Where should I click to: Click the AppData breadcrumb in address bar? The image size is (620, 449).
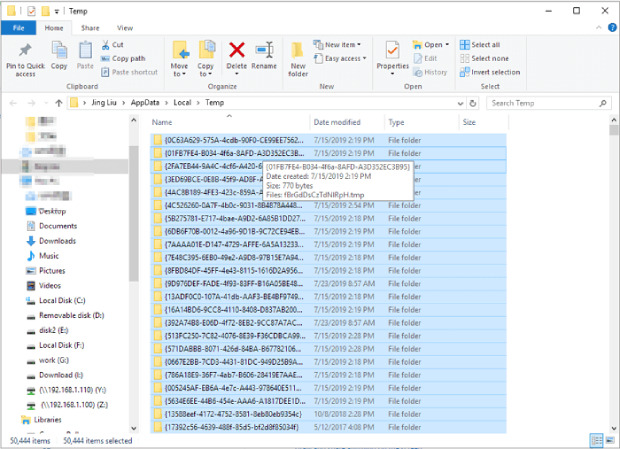pyautogui.click(x=145, y=103)
